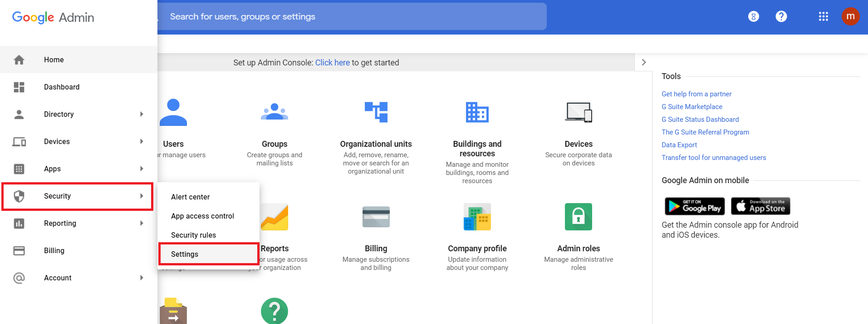The width and height of the screenshot is (868, 324).
Task: Click the hourglass tasks icon in header
Action: point(754,17)
